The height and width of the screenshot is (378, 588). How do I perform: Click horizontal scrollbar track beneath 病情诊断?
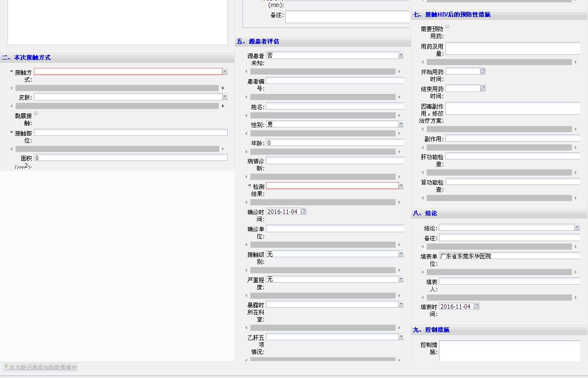(x=323, y=177)
